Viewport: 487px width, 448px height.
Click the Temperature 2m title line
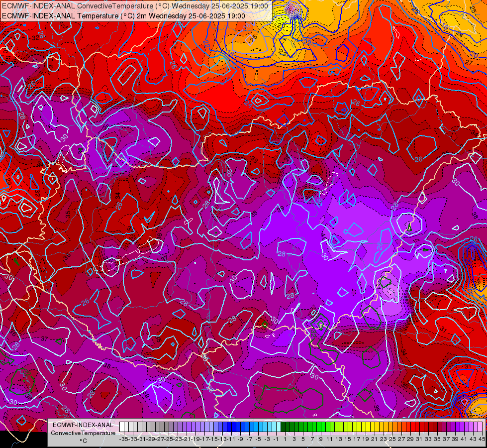pyautogui.click(x=123, y=16)
